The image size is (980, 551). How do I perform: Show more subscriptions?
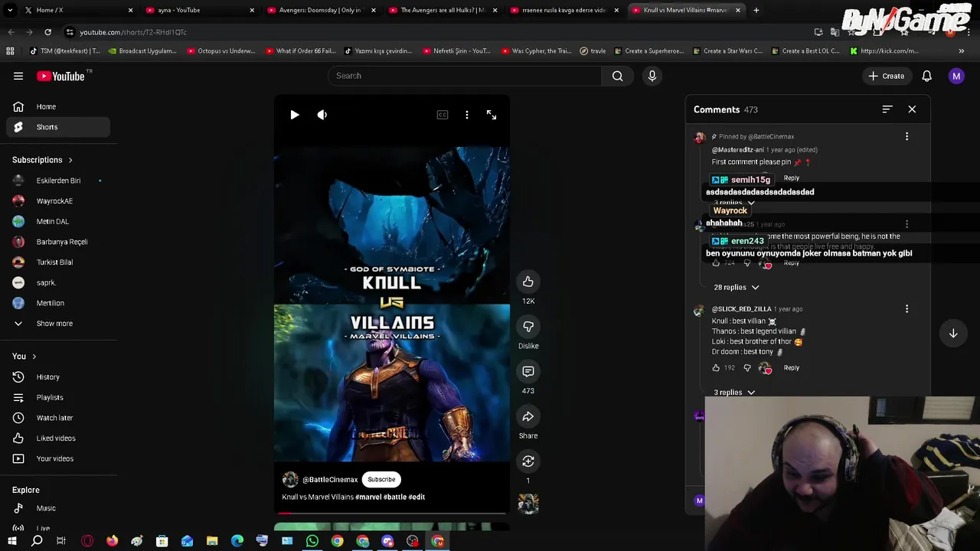(58, 324)
